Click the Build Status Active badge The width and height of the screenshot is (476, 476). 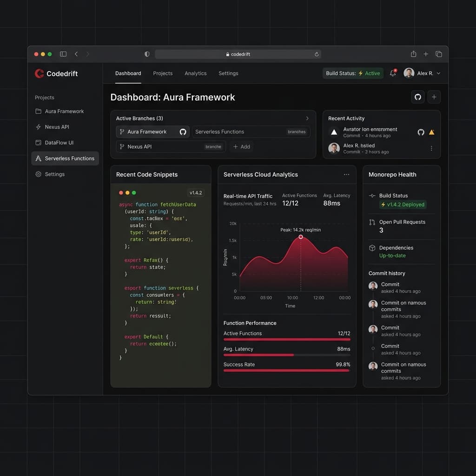pos(353,73)
